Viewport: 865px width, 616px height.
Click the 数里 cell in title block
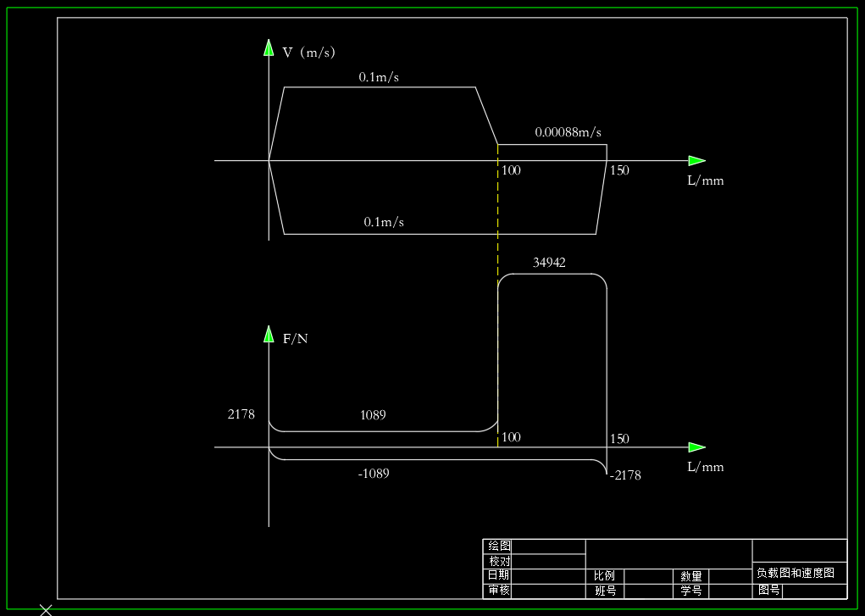click(690, 576)
